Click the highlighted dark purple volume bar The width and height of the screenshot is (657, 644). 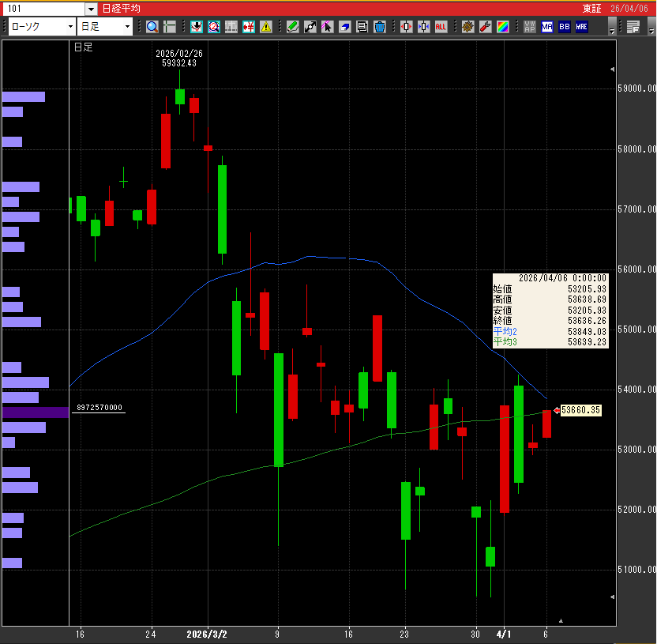[36, 412]
